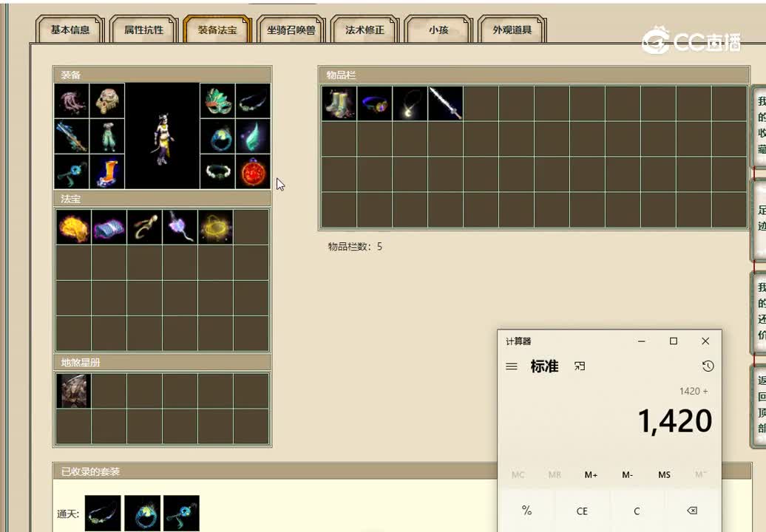Viewport: 766px width, 532px height.
Task: Open the 坐骑召唤兽 tab
Action: 291,30
